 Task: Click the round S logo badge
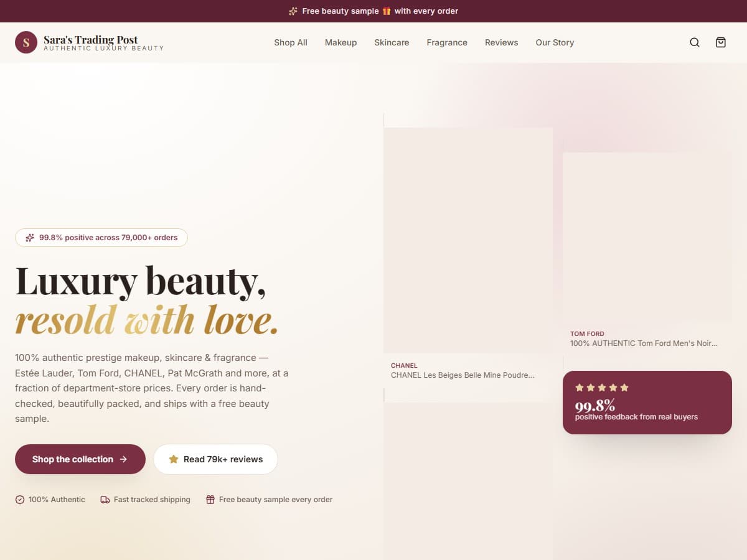click(x=26, y=42)
